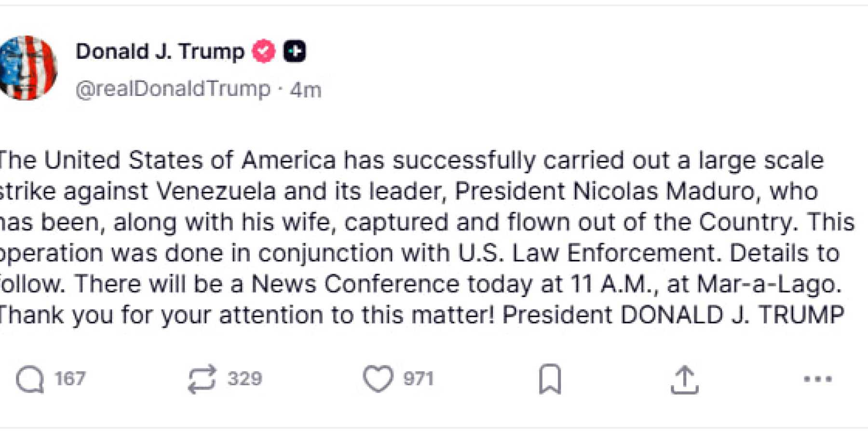Open the flag-painted profile avatar

click(x=28, y=68)
